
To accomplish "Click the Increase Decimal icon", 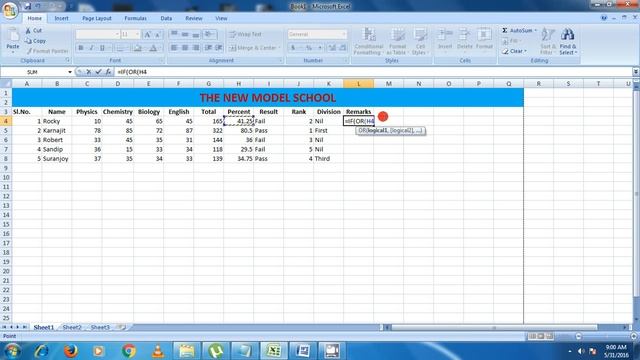I will point(332,48).
